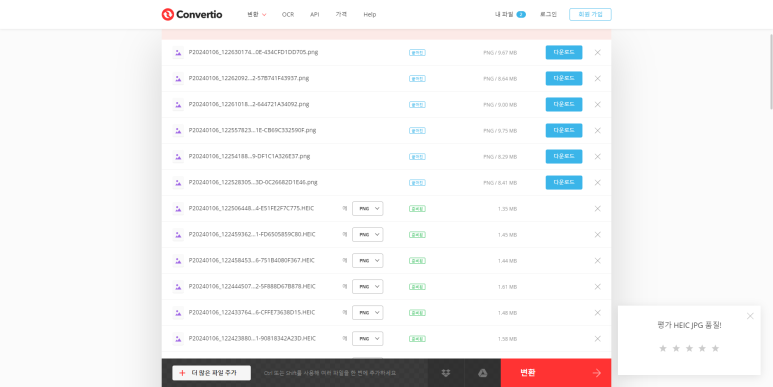
Task: Select file name CFFE73638D15.HEIC
Action: click(x=251, y=313)
